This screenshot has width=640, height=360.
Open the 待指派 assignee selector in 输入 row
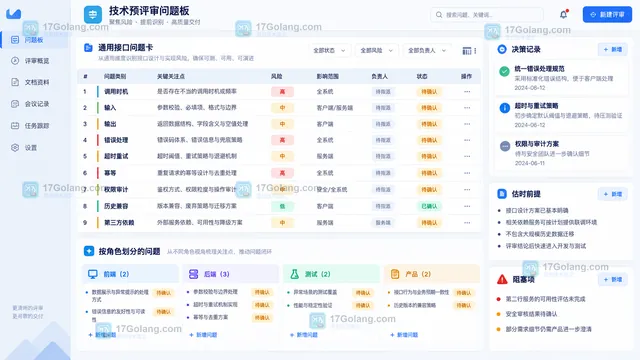[x=383, y=108]
